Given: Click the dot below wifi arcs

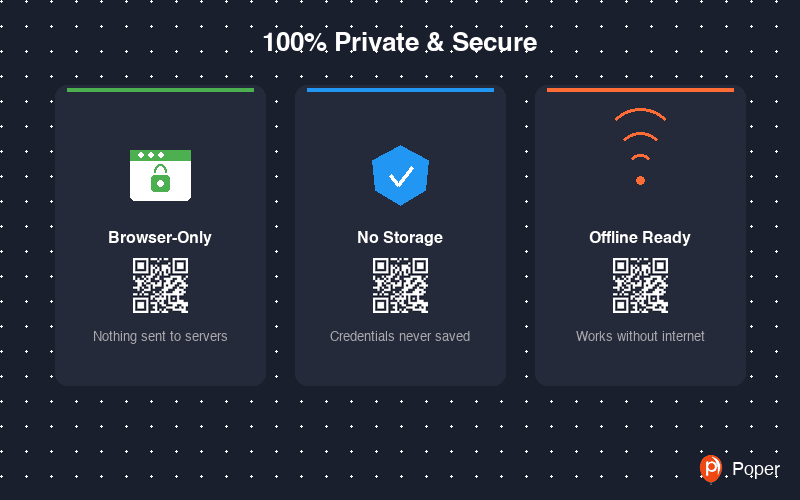Looking at the screenshot, I should [640, 180].
